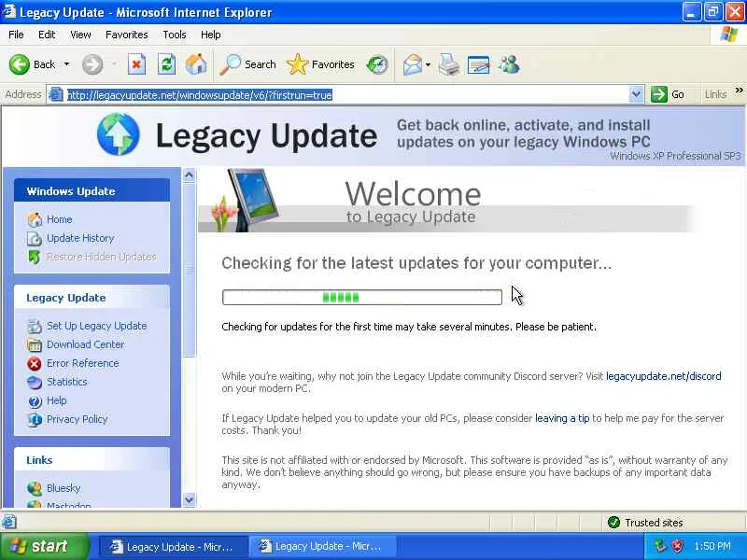The height and width of the screenshot is (560, 747).
Task: Click the Back arrow toolbar icon
Action: pos(19,64)
